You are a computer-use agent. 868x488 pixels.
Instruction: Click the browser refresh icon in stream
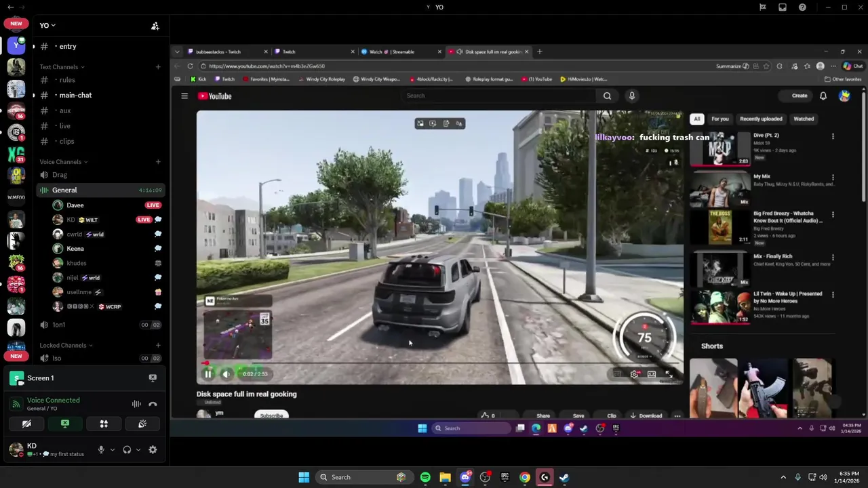[191, 66]
